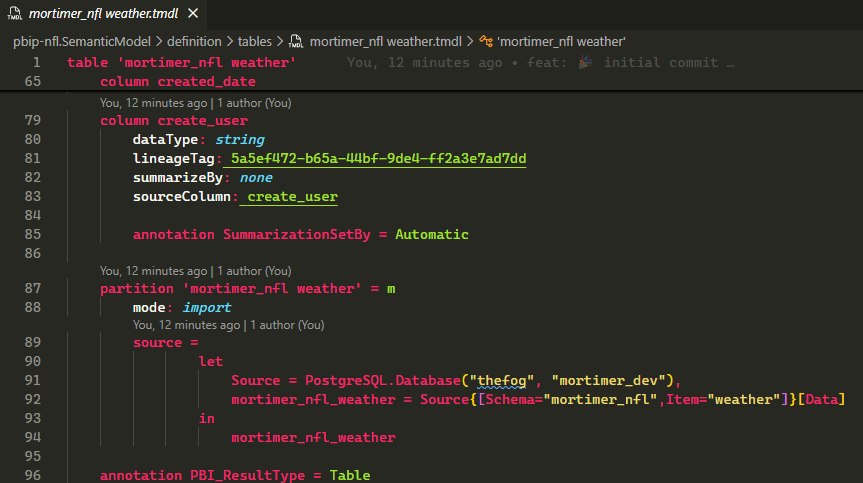Click the table symbol icon in the breadcrumbs
The width and height of the screenshot is (863, 483).
click(485, 42)
